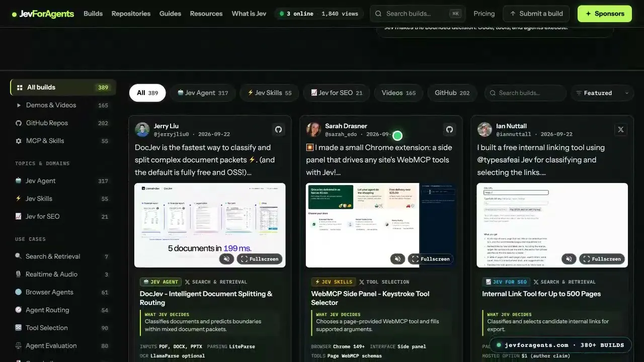The height and width of the screenshot is (362, 644).
Task: Select the Videos 165 filter tab
Action: pyautogui.click(x=398, y=93)
